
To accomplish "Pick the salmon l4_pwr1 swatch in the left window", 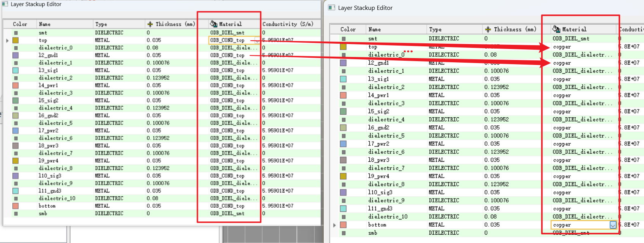I will [x=16, y=85].
